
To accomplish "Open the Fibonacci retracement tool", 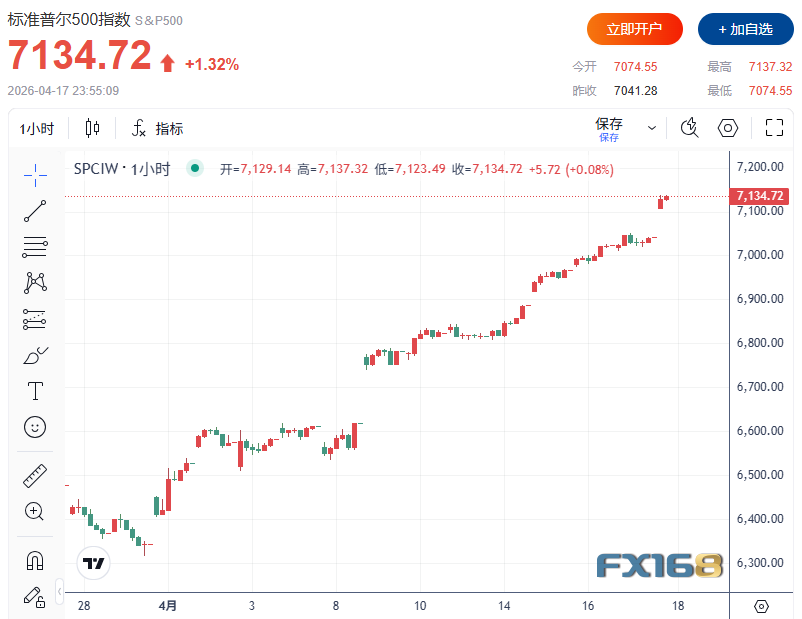I will click(x=35, y=246).
